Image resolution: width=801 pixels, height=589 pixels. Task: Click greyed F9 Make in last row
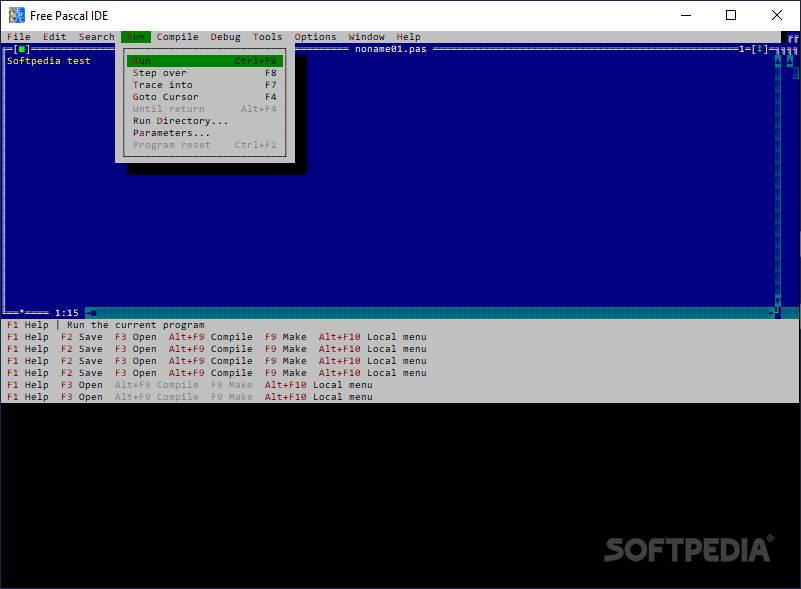(231, 397)
